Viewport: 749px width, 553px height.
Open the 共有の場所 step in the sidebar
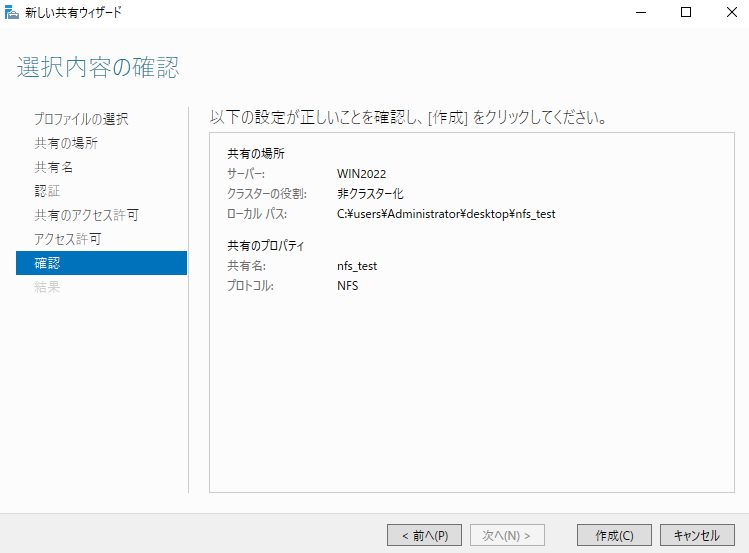(66, 143)
